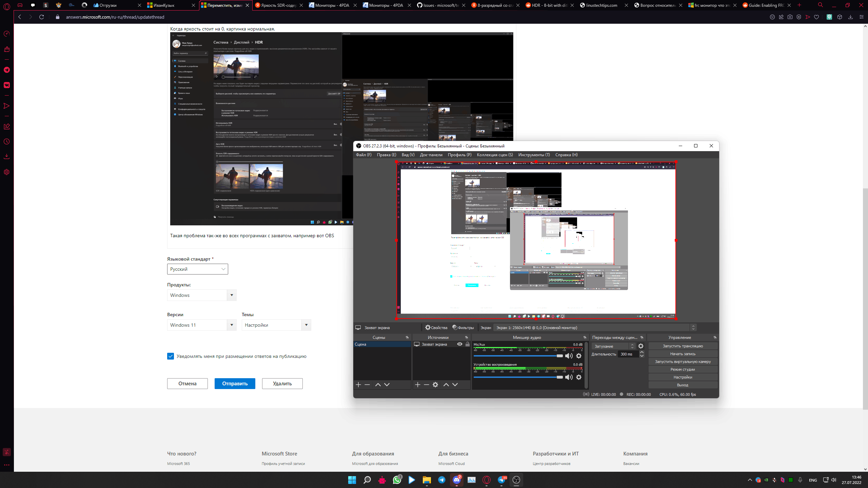Viewport: 868px width, 488px height.
Task: Mute the playback device speaker icon
Action: [569, 377]
